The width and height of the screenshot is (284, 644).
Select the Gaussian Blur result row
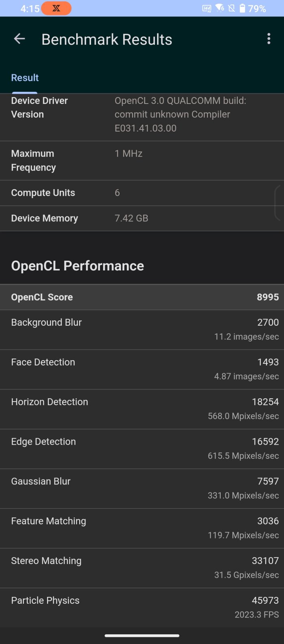pos(142,488)
